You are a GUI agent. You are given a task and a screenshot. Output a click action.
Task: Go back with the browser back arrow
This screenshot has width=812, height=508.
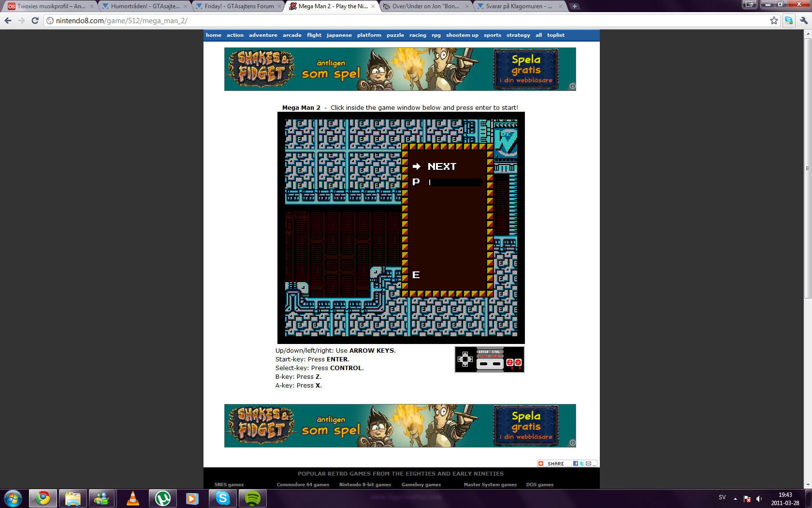pos(8,20)
